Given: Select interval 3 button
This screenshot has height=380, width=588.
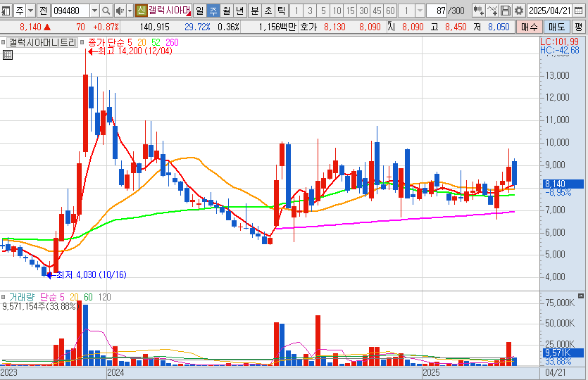Looking at the screenshot, I should (310, 11).
